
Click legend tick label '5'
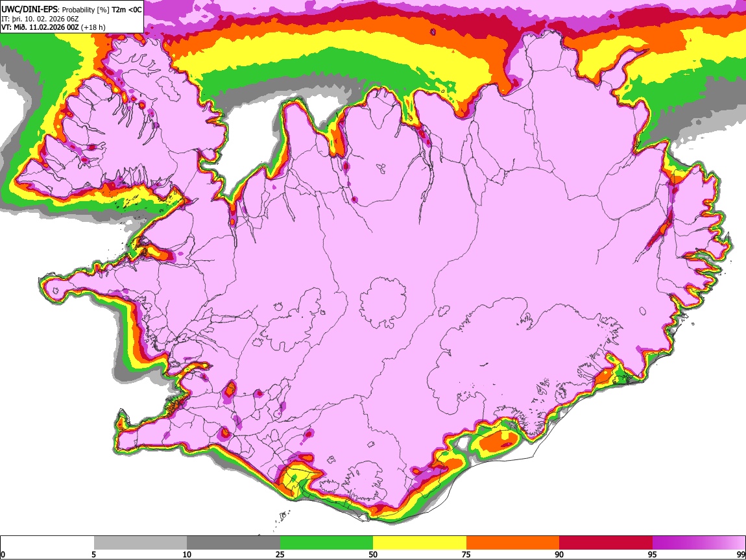[x=93, y=555]
